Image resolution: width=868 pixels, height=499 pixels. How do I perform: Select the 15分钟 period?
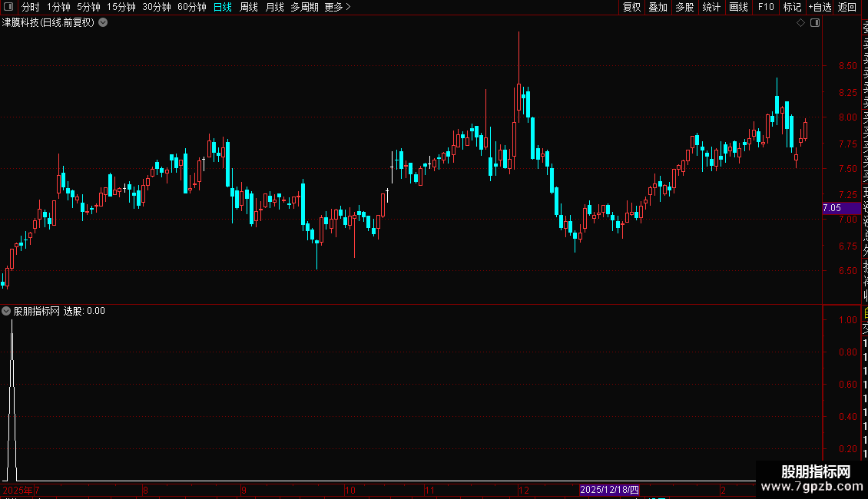pos(121,7)
